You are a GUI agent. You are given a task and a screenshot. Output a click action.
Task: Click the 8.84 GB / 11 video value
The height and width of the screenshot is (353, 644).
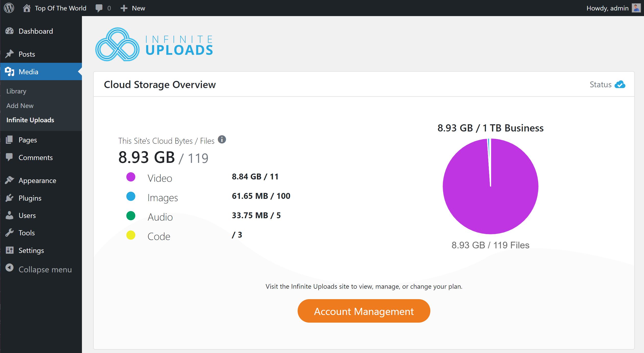255,177
